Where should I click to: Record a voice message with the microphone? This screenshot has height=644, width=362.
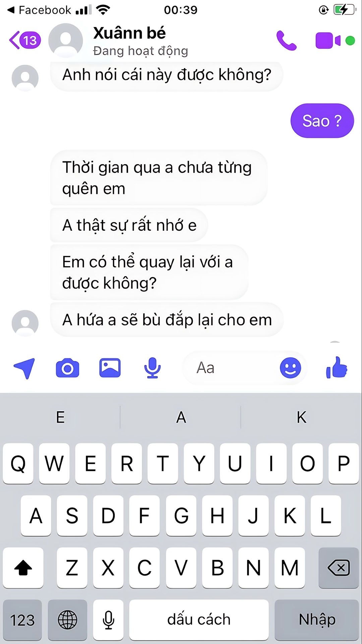153,368
